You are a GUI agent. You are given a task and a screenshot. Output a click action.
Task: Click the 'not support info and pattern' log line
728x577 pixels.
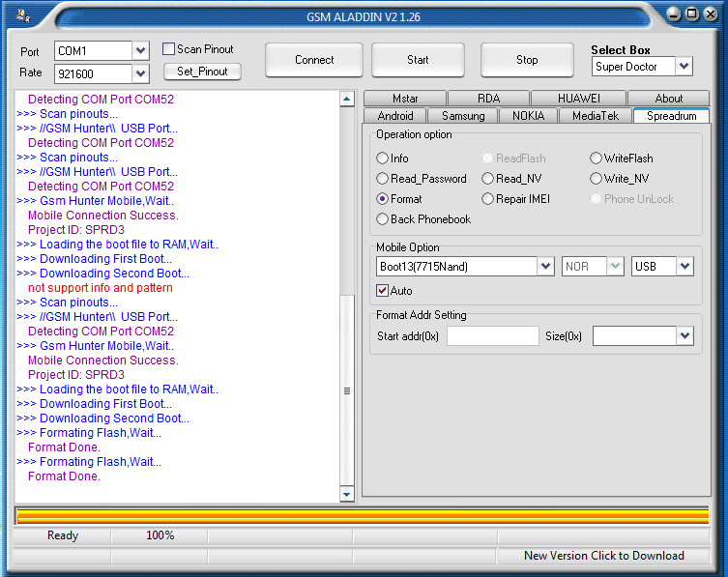tap(101, 288)
